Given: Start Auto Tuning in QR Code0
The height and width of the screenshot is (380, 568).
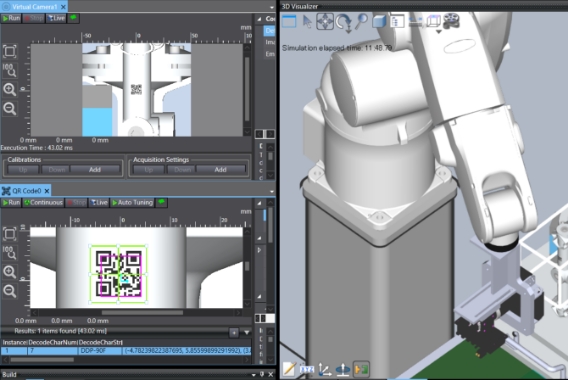Looking at the screenshot, I should point(132,202).
